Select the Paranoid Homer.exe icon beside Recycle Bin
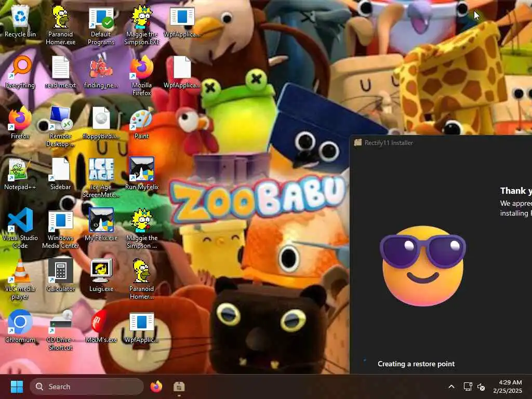This screenshot has width=532, height=399. click(x=60, y=25)
